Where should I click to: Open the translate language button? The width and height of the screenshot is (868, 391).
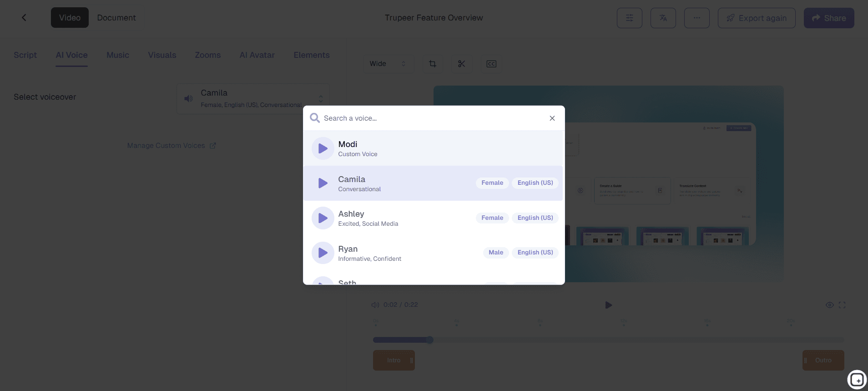[x=663, y=18]
